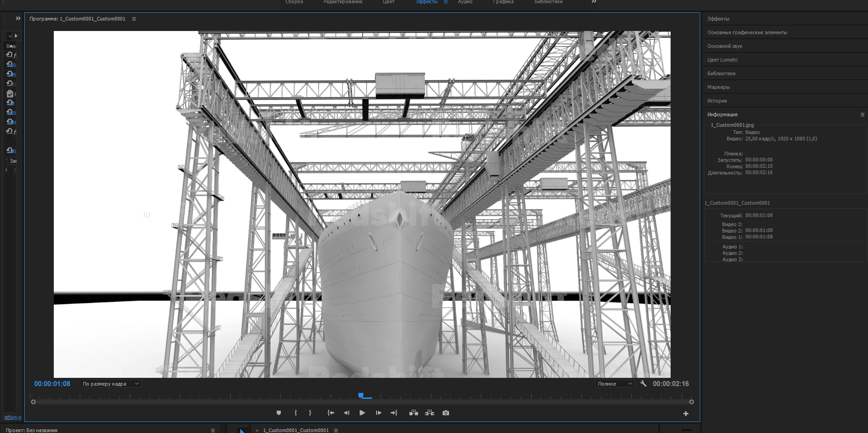868x433 pixels.
Task: Open the Информация panel menu
Action: [862, 114]
